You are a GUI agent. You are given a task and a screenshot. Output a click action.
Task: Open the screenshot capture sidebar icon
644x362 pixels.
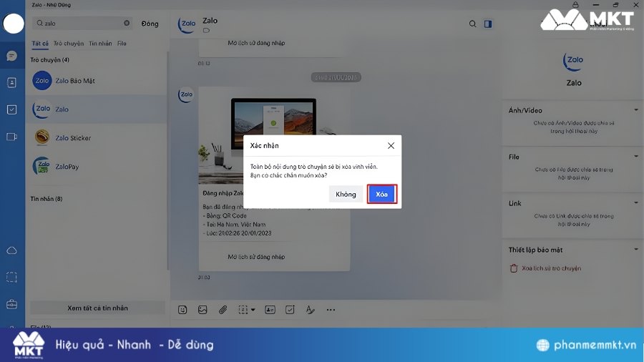pyautogui.click(x=12, y=278)
